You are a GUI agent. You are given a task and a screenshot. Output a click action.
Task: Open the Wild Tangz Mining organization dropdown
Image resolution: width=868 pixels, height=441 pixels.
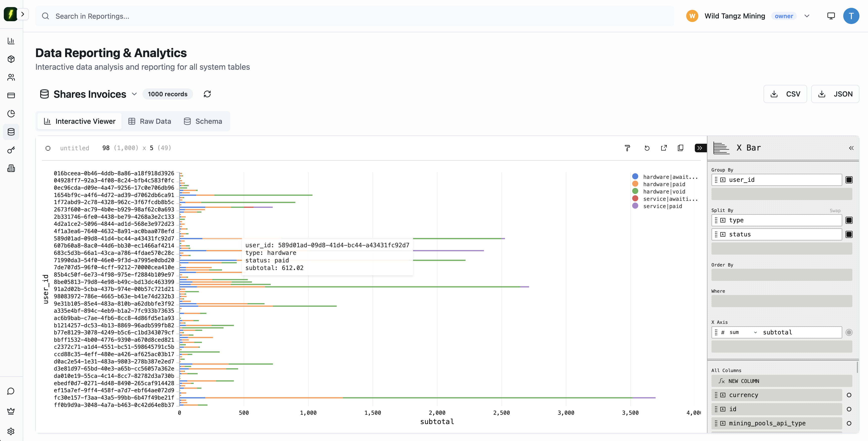coord(807,16)
